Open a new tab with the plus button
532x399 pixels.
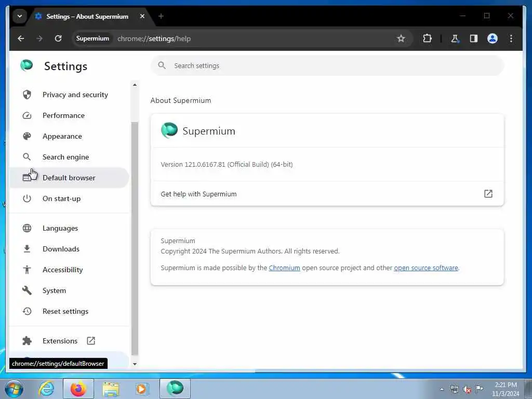161,16
